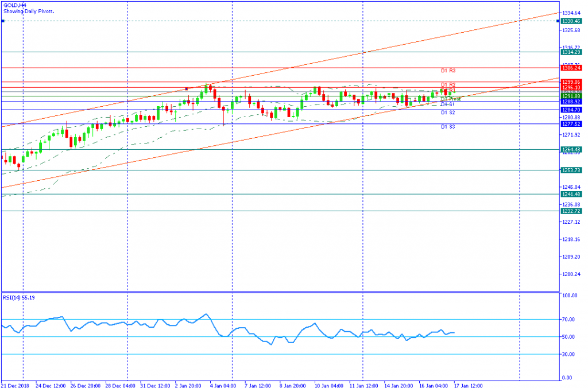Click the D1 S3 pivot label

click(x=448, y=127)
